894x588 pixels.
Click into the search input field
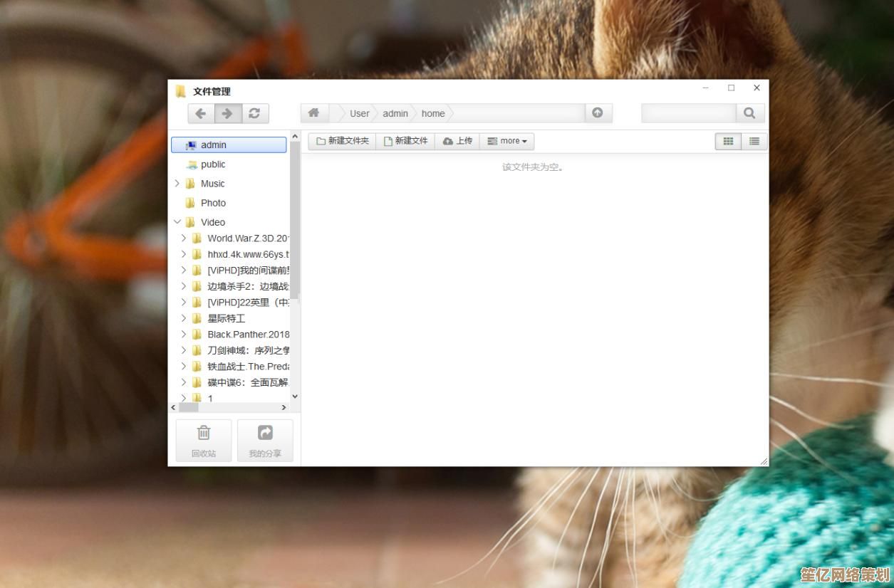[688, 113]
